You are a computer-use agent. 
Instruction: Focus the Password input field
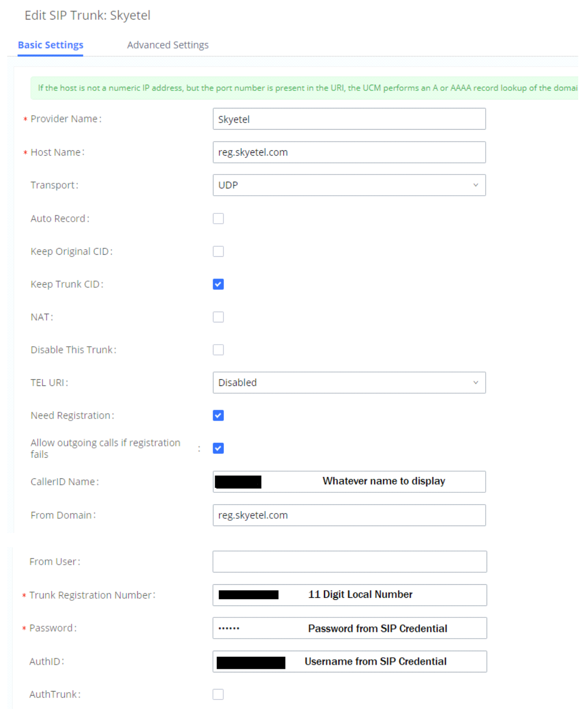(349, 628)
